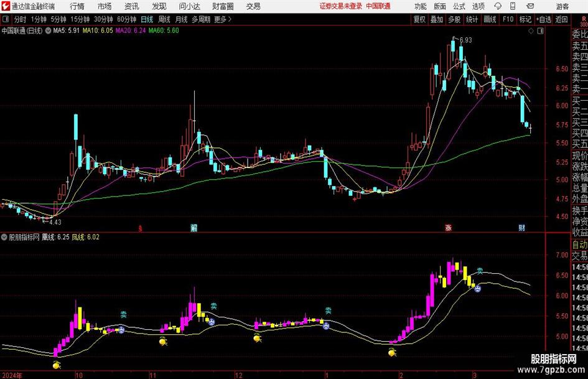Viewport: 588px width, 379px height.
Task: Open the 发现 menu
Action: tap(159, 6)
